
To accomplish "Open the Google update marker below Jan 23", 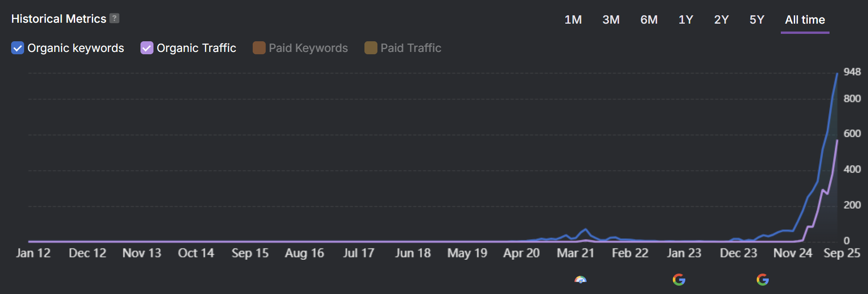I will click(x=679, y=280).
